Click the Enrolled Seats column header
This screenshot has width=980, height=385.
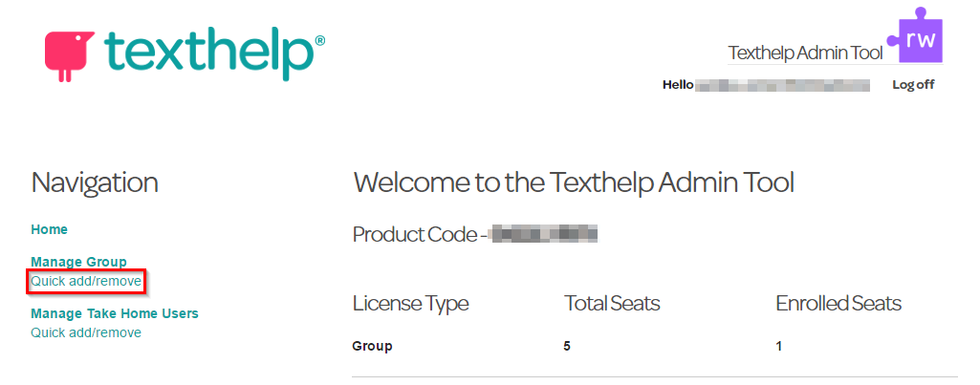click(x=838, y=304)
